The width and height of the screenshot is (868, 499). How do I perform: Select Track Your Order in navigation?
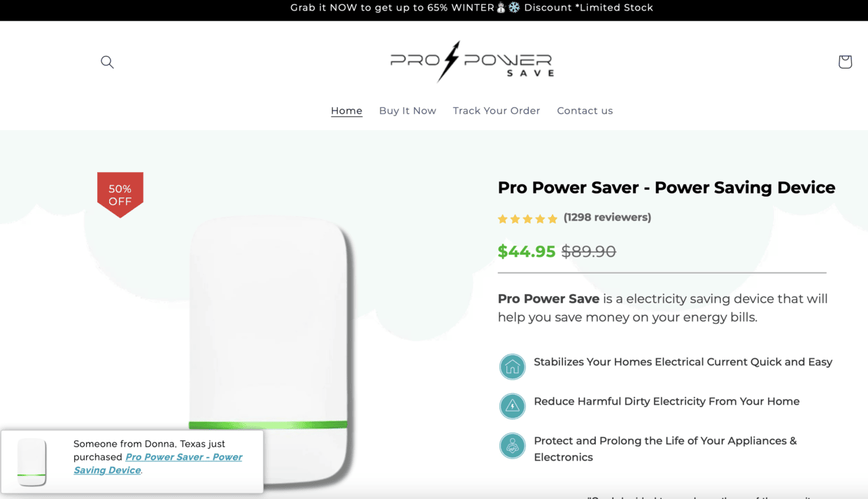coord(496,111)
